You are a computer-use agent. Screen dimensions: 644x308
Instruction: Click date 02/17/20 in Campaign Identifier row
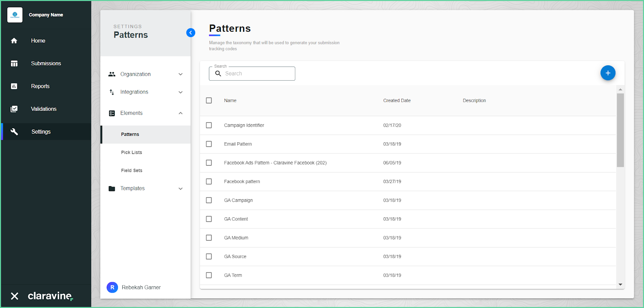392,125
